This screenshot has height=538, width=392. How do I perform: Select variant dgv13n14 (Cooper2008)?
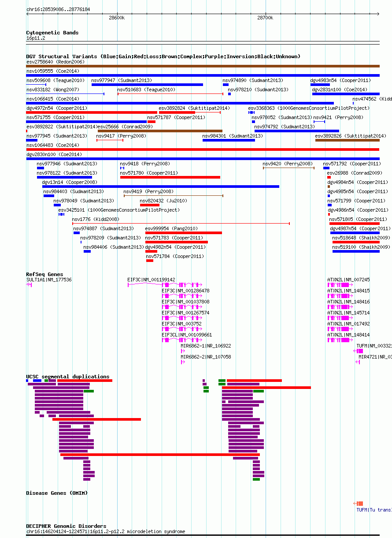pyautogui.click(x=70, y=182)
